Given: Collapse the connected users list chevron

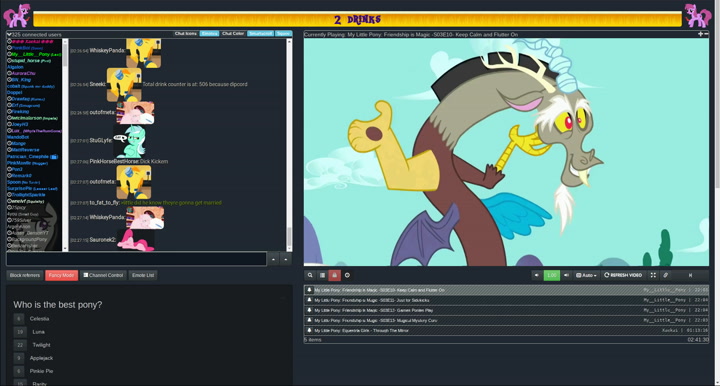Looking at the screenshot, I should point(9,34).
